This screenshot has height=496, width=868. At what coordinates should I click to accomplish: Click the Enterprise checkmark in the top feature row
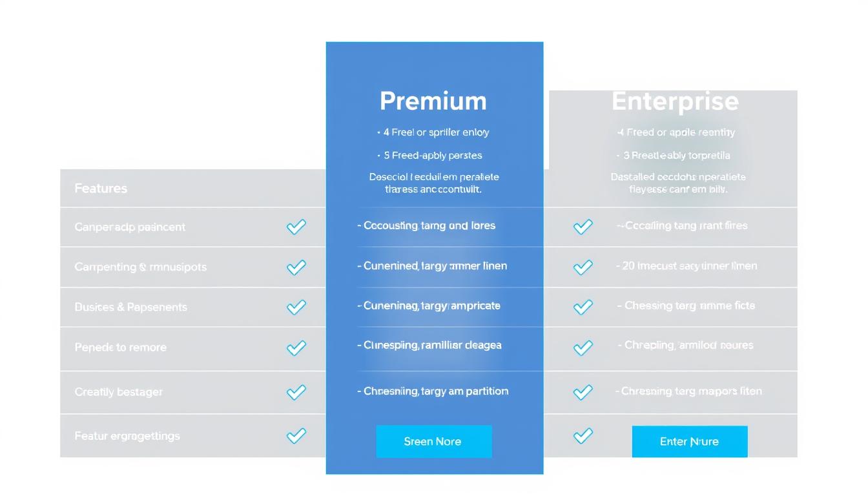[583, 227]
